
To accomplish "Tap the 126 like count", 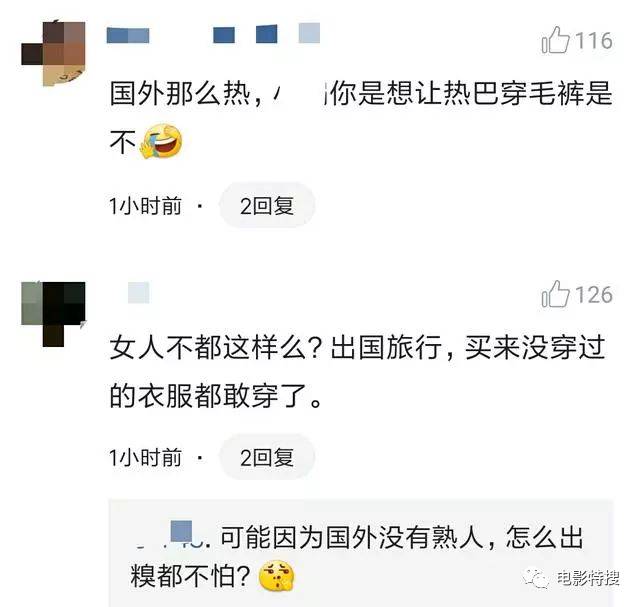I will (x=593, y=295).
